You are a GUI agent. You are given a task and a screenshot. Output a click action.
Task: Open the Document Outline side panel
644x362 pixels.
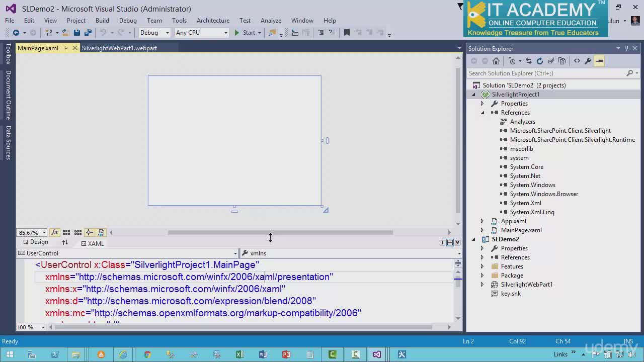(x=8, y=95)
